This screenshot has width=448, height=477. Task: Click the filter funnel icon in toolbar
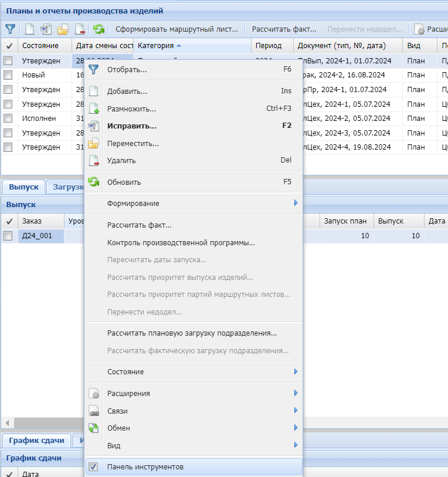coord(10,29)
